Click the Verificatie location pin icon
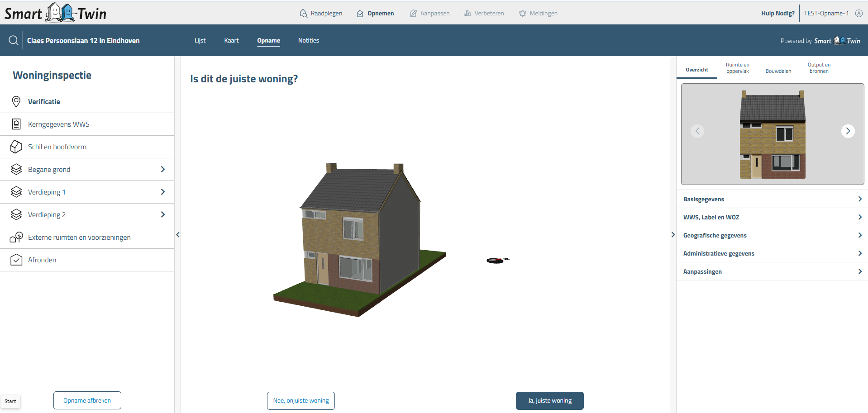 [x=16, y=102]
